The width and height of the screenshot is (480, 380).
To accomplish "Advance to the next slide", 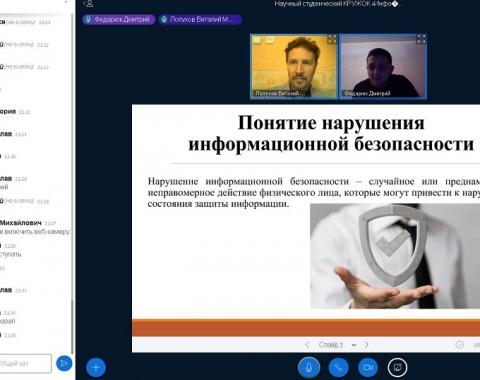I will point(366,345).
